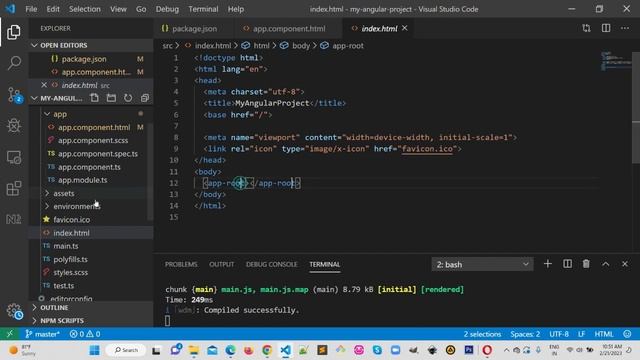Click the feedback smiley in status bar
The image size is (640, 360).
(627, 334)
